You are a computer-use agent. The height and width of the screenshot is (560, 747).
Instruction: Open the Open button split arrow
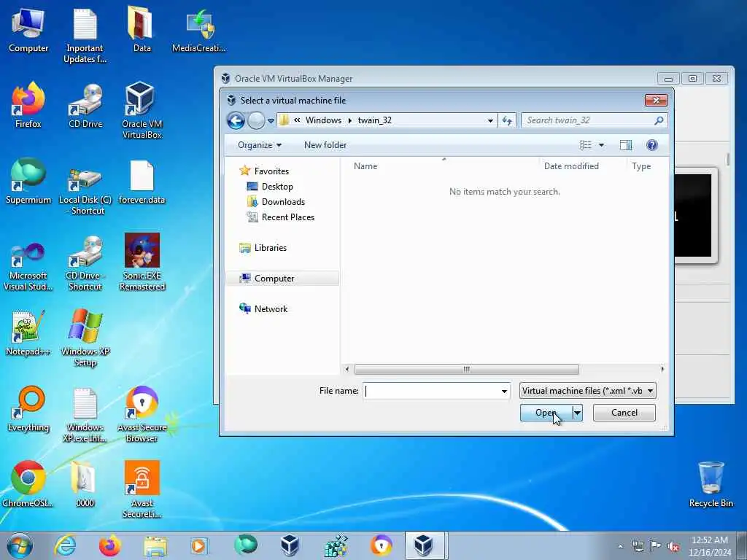(x=577, y=413)
